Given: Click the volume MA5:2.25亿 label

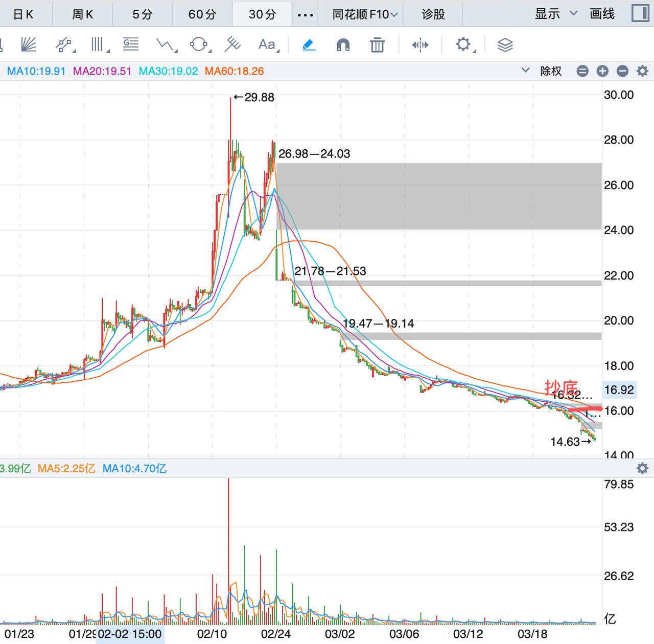Looking at the screenshot, I should point(66,468).
